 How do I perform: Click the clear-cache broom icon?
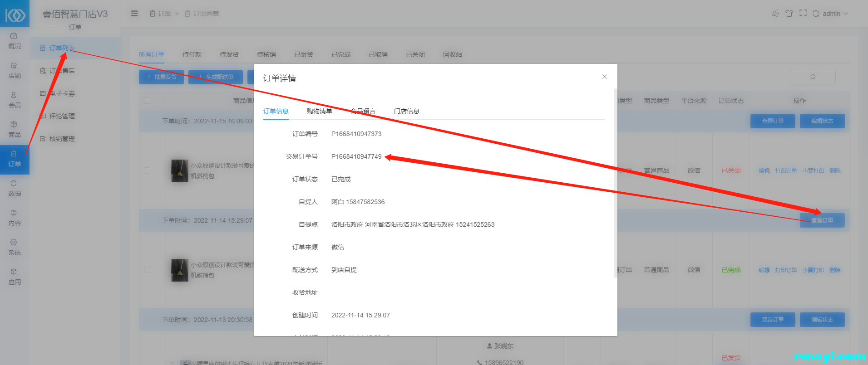tap(775, 13)
